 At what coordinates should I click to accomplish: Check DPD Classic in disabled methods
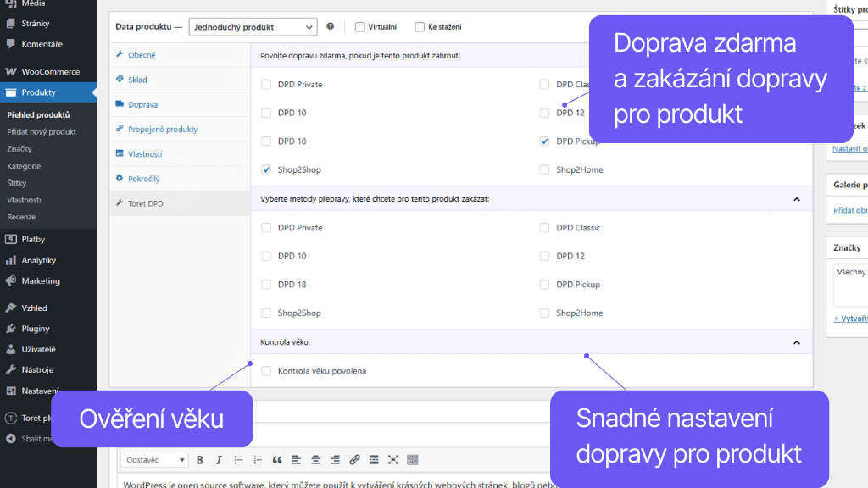pos(545,227)
